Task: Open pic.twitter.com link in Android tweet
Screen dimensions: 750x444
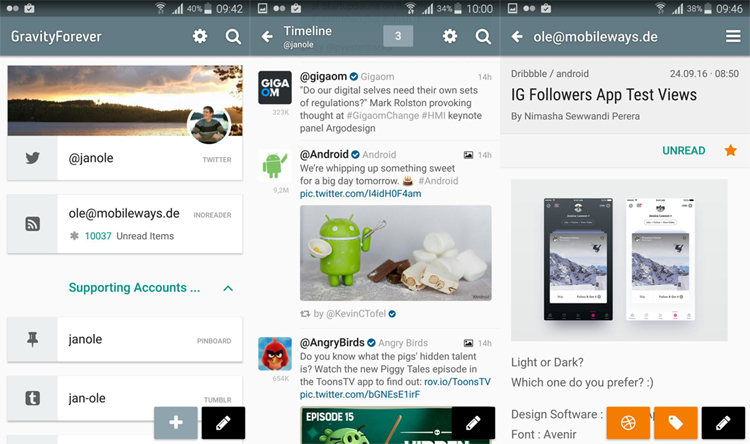Action: pyautogui.click(x=360, y=194)
